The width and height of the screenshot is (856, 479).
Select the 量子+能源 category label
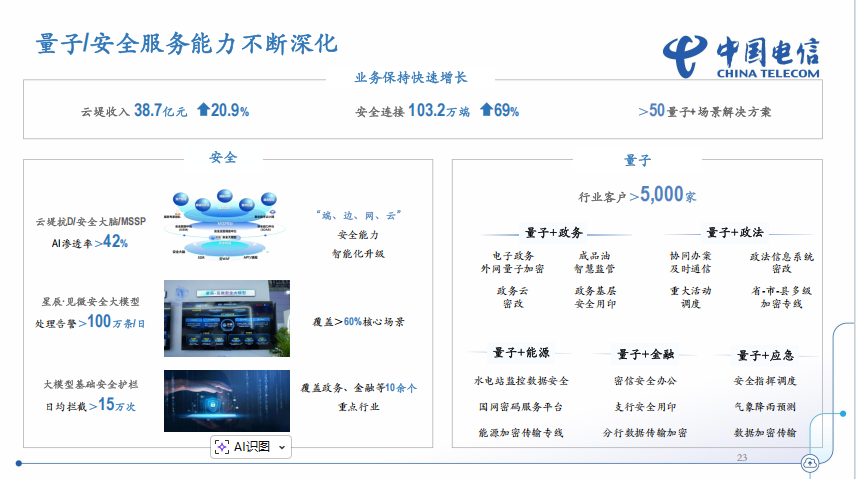pyautogui.click(x=520, y=353)
